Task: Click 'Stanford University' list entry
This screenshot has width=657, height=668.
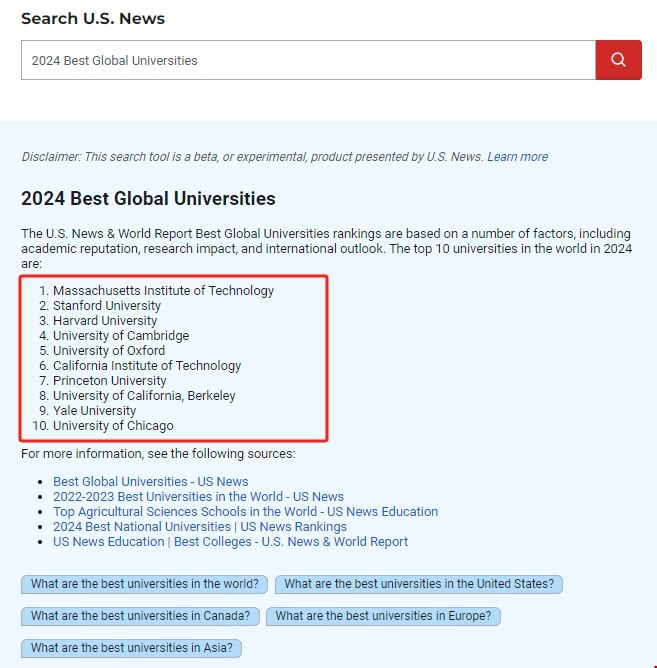Action: coord(107,305)
